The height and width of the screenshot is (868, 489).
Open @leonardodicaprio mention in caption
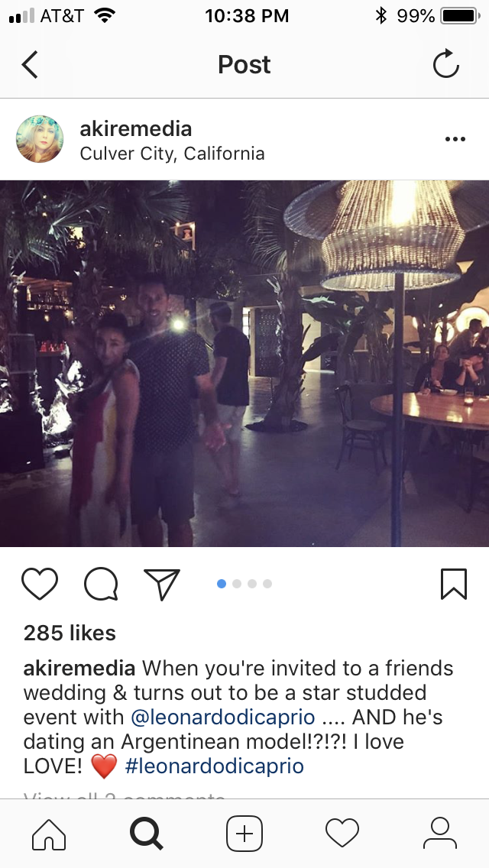pos(222,717)
